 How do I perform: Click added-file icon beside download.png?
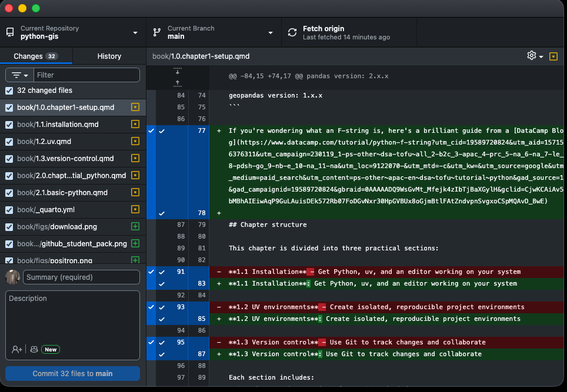tap(135, 227)
